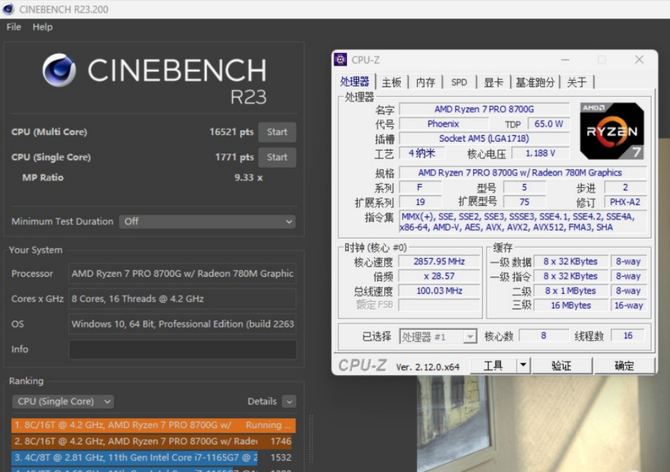
Task: Minimize the CPU-Z window
Action: tap(565, 60)
